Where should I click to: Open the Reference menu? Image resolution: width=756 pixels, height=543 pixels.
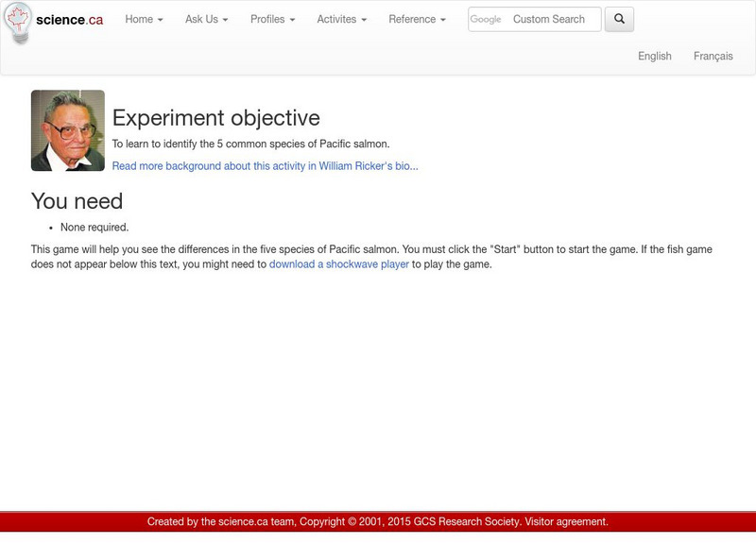[417, 19]
